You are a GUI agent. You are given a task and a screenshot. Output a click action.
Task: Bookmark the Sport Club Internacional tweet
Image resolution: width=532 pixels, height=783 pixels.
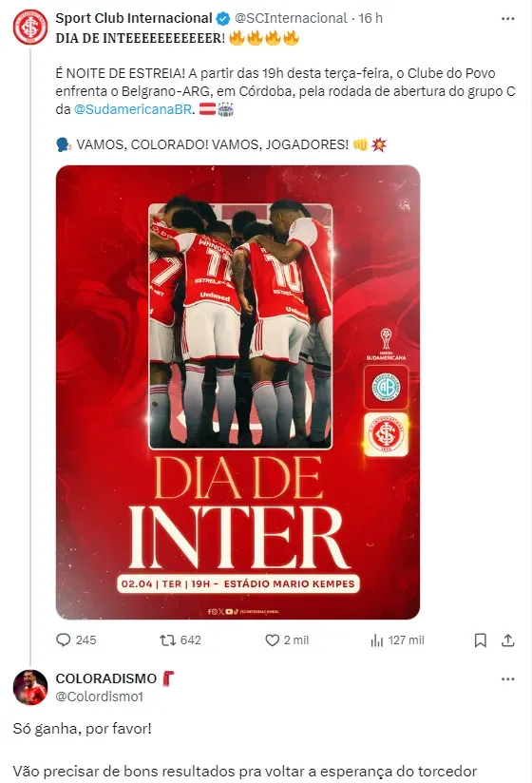[480, 640]
